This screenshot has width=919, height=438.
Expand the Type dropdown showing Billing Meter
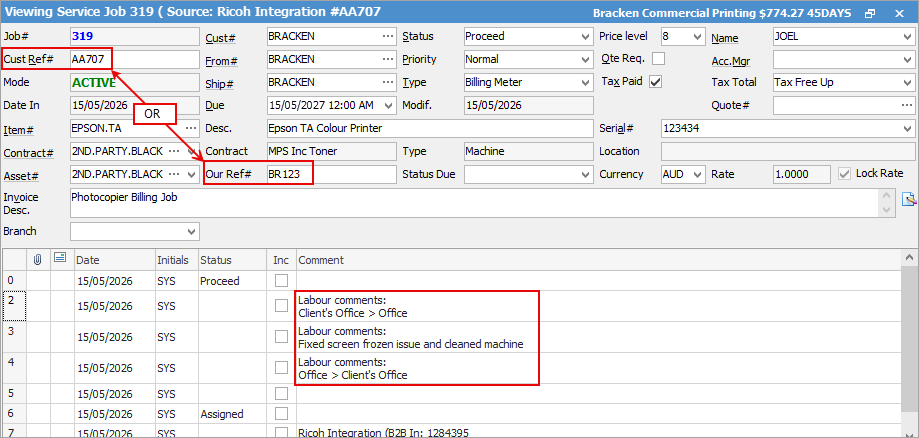[x=586, y=82]
